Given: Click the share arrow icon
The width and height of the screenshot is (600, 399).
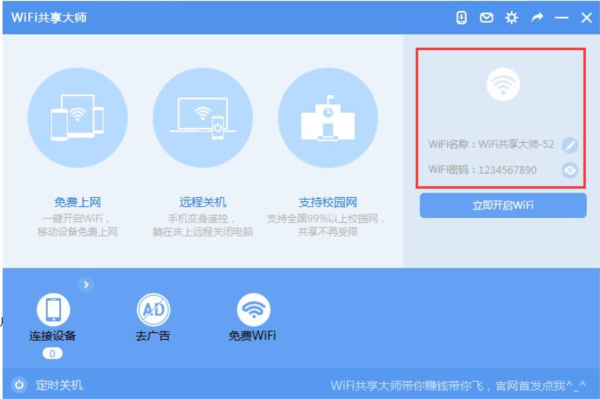Looking at the screenshot, I should pyautogui.click(x=537, y=17).
